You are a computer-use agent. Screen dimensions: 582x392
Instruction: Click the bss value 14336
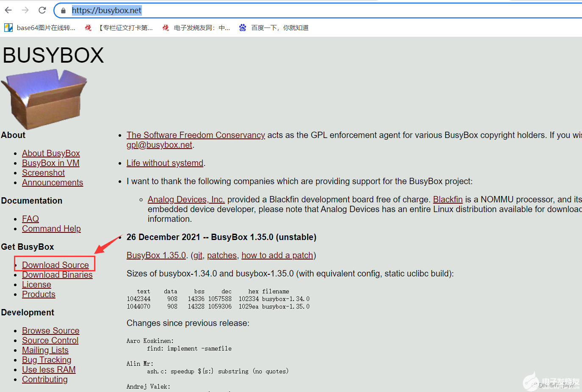(x=196, y=299)
